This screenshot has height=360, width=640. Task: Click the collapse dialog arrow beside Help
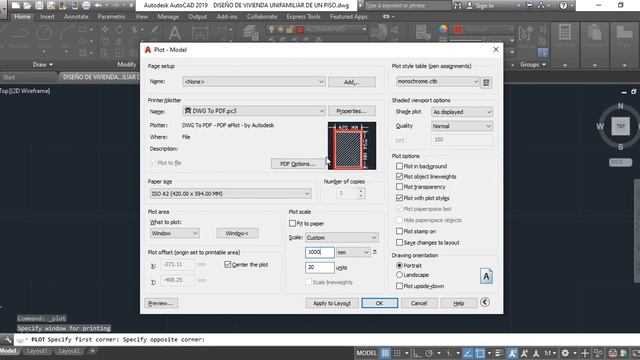[484, 302]
